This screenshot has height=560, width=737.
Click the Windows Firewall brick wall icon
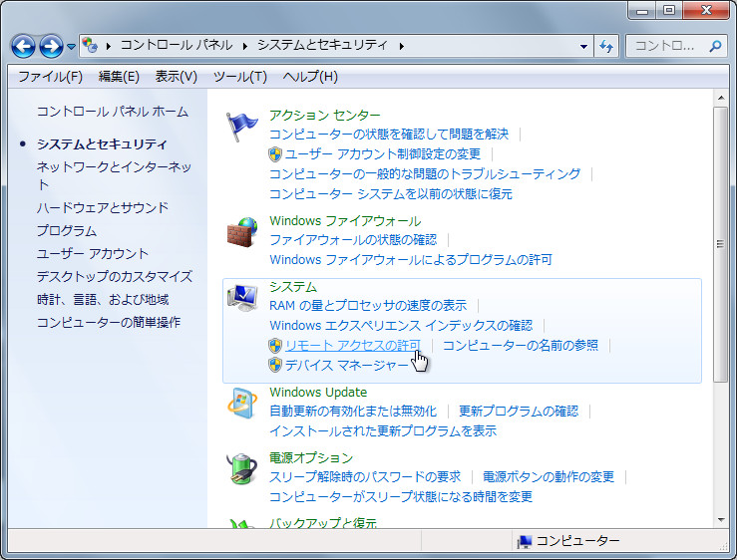pyautogui.click(x=242, y=232)
